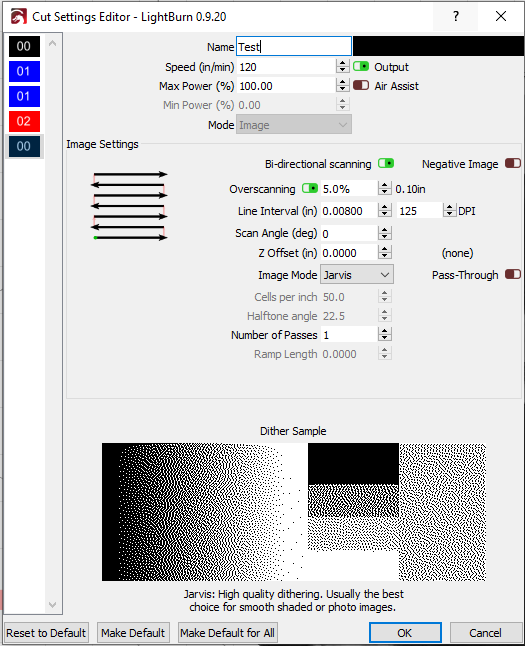Enable Pass-Through toggle
Viewport: 525px width, 646px height.
(513, 274)
